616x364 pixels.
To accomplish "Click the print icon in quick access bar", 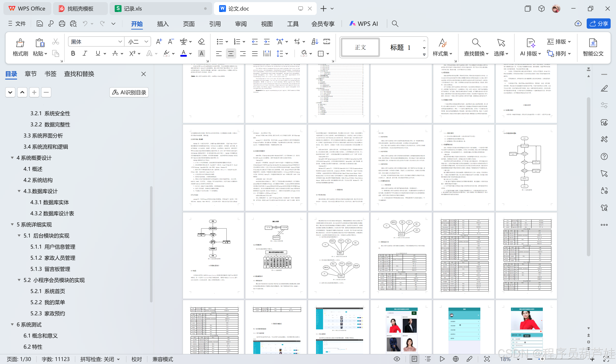I will 62,24.
